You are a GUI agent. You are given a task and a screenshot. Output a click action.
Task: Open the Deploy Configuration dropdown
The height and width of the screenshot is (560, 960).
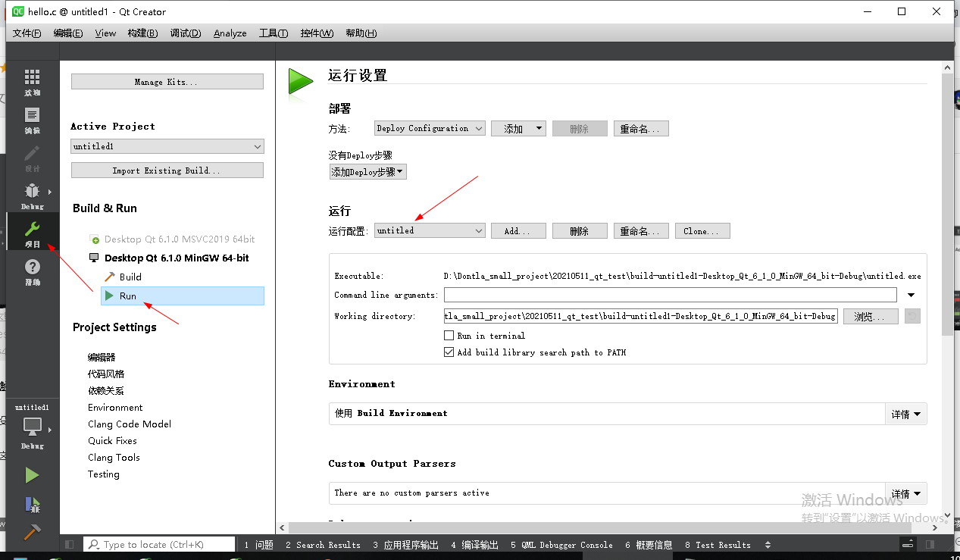429,127
